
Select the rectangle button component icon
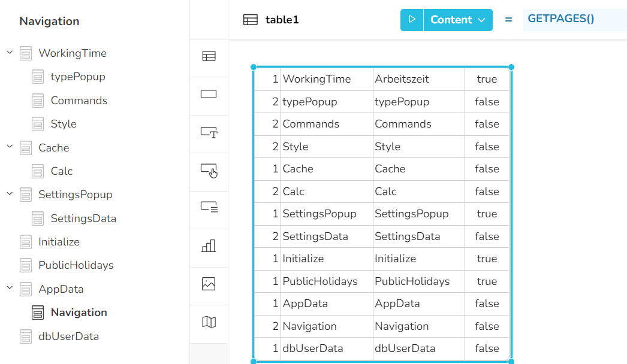(x=209, y=95)
